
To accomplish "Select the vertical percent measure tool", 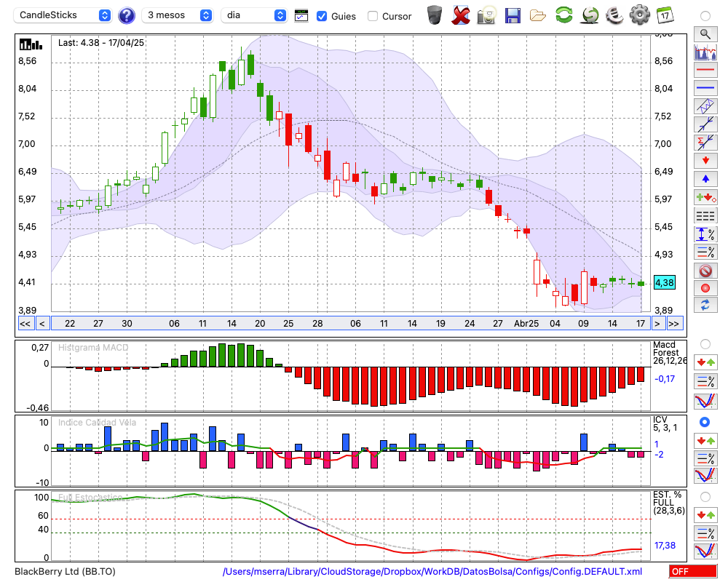I will [x=705, y=234].
